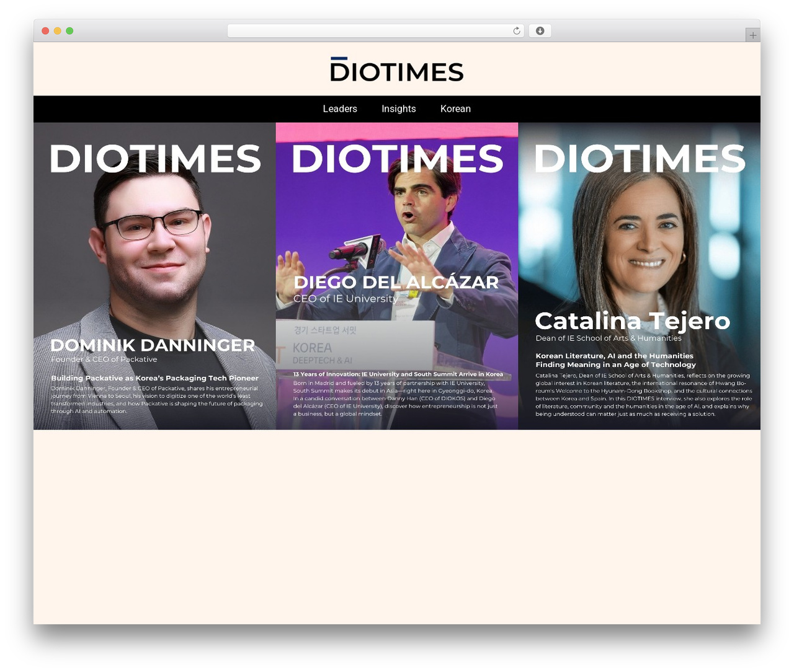This screenshot has width=794, height=672.
Task: Open the Leaders menu item
Action: pos(340,109)
